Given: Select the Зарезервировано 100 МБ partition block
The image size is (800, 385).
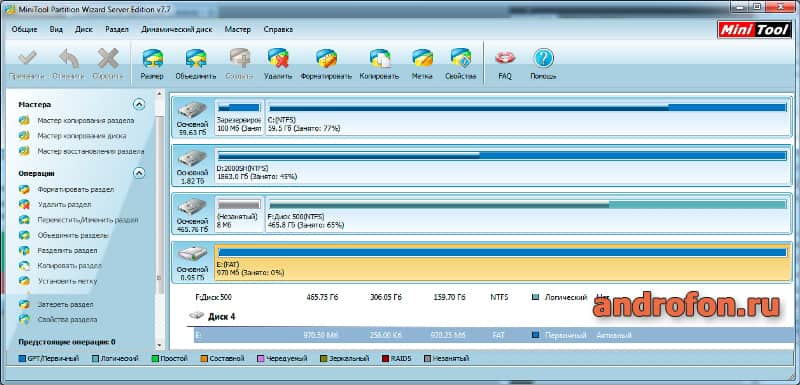Looking at the screenshot, I should tap(239, 117).
